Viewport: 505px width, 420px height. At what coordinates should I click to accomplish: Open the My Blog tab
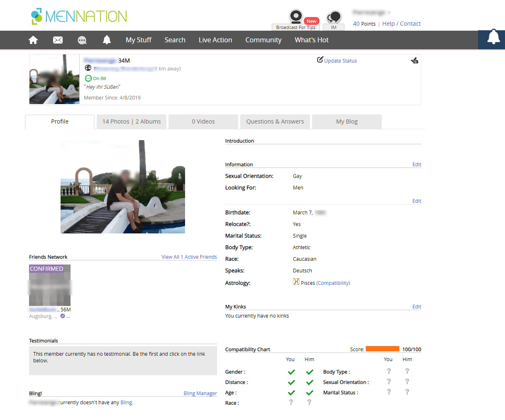coord(347,121)
